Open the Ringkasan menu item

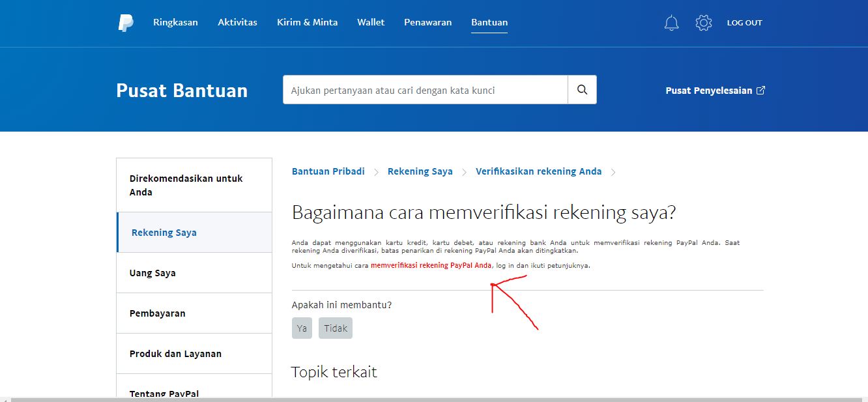coord(176,22)
